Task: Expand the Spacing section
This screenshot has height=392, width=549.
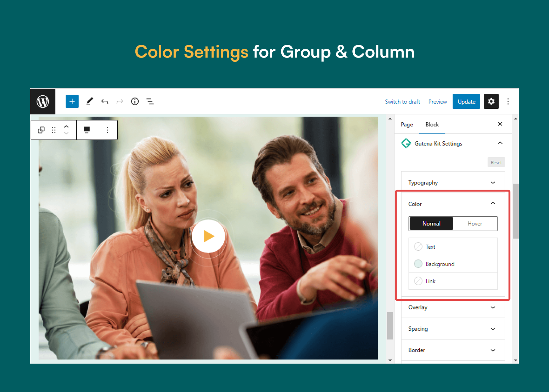Action: [x=453, y=329]
